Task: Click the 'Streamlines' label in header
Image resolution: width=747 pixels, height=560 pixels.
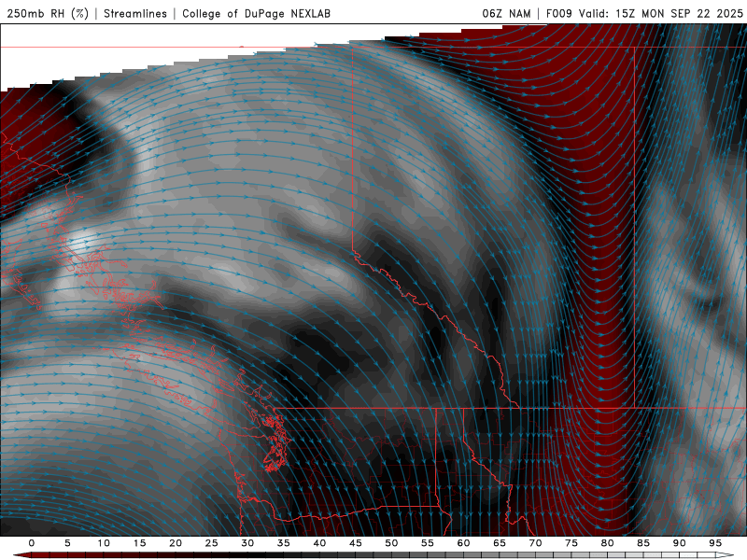Action: [135, 13]
